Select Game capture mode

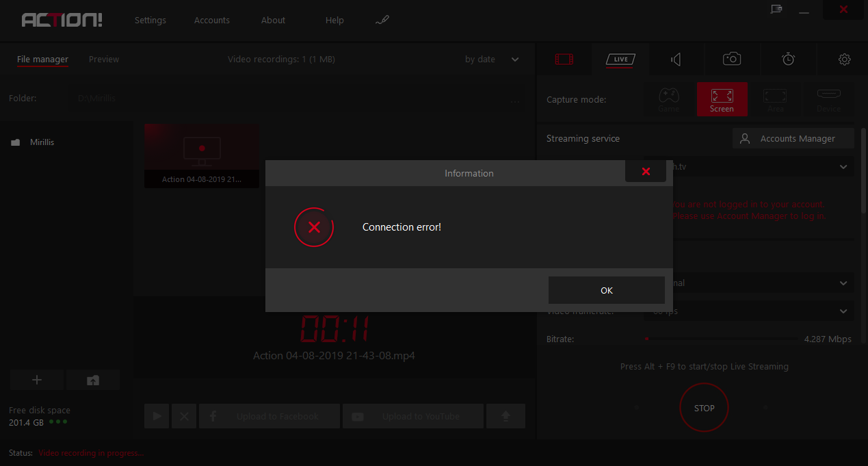[x=668, y=99]
